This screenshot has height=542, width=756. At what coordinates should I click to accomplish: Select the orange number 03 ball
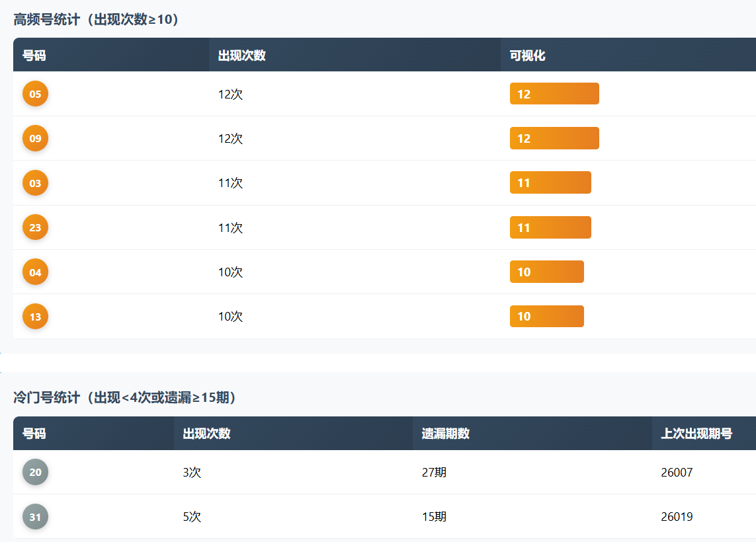[x=35, y=183]
